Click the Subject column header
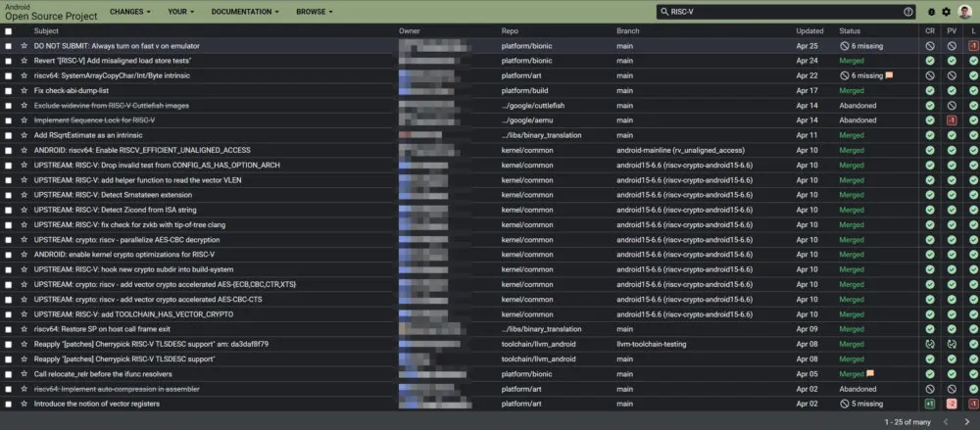Screen dimensions: 980x430 point(46,30)
